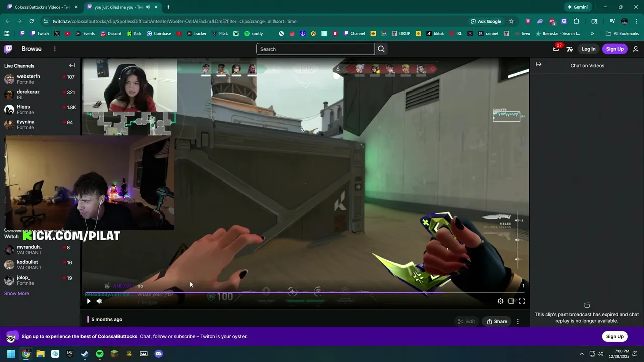Open the tiktok bookmark

point(435,34)
